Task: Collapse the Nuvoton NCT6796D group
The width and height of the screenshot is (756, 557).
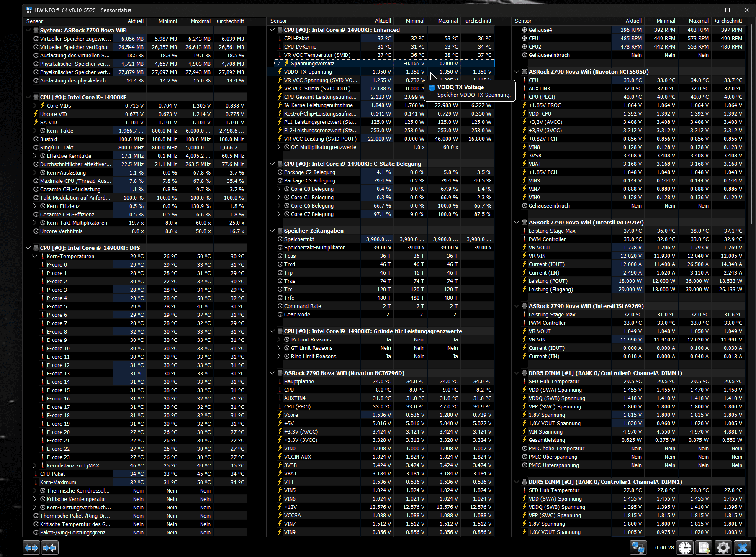Action: 272,373
